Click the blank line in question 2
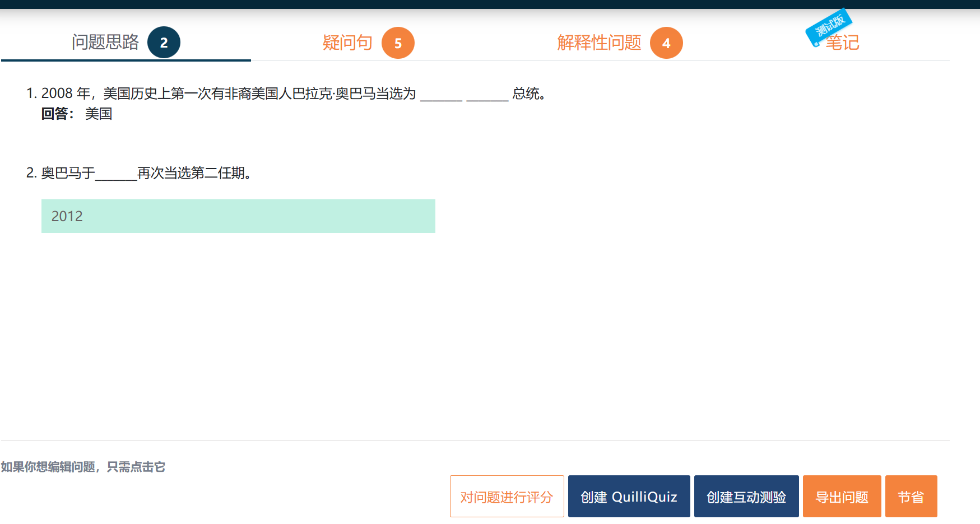Image resolution: width=980 pixels, height=524 pixels. pyautogui.click(x=115, y=174)
